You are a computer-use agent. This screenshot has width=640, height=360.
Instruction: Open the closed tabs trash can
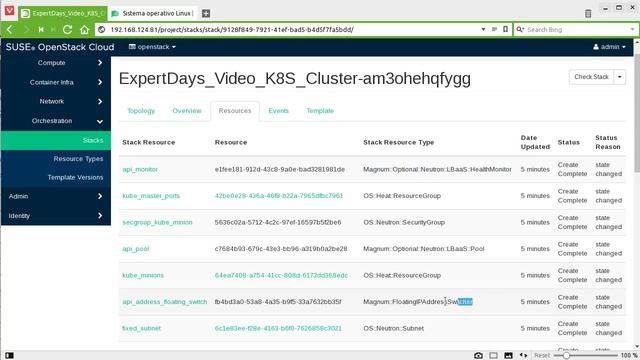click(x=588, y=13)
